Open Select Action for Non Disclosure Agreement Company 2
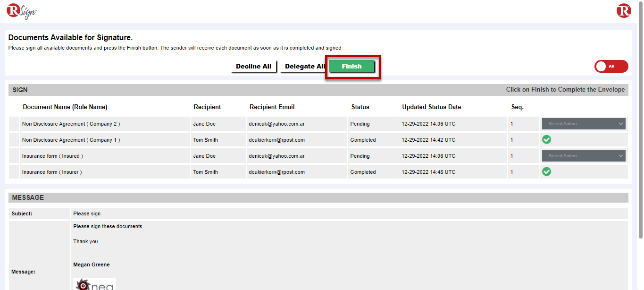This screenshot has height=290, width=644. pyautogui.click(x=583, y=124)
